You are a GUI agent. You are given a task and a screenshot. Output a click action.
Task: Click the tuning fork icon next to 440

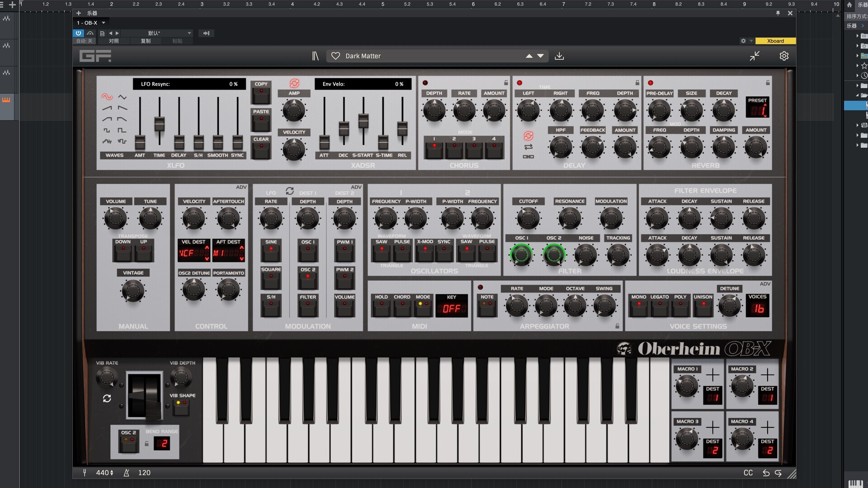click(84, 473)
